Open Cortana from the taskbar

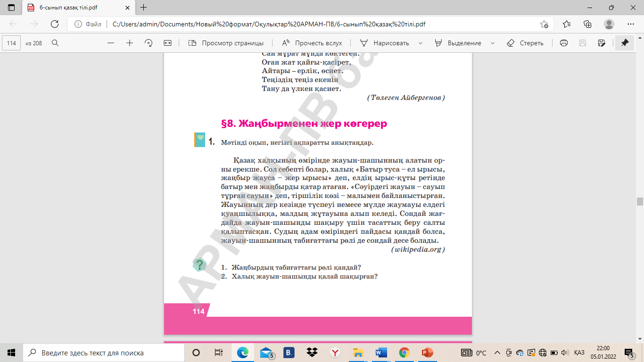pyautogui.click(x=196, y=353)
